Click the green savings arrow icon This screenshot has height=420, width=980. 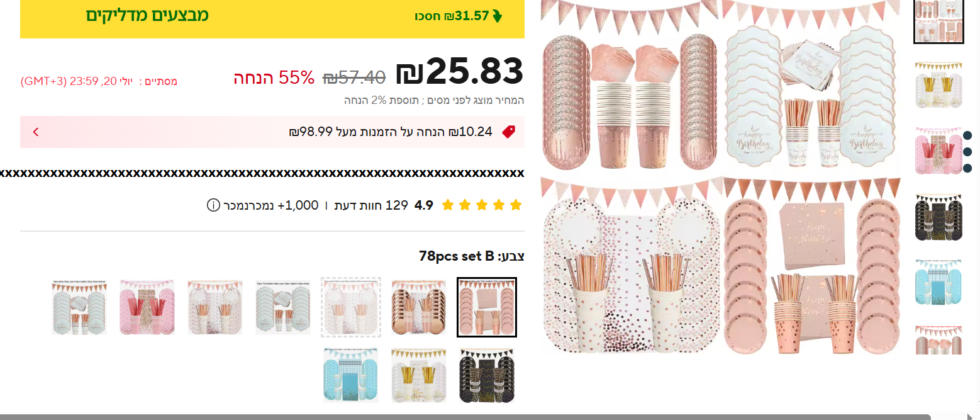[498, 16]
